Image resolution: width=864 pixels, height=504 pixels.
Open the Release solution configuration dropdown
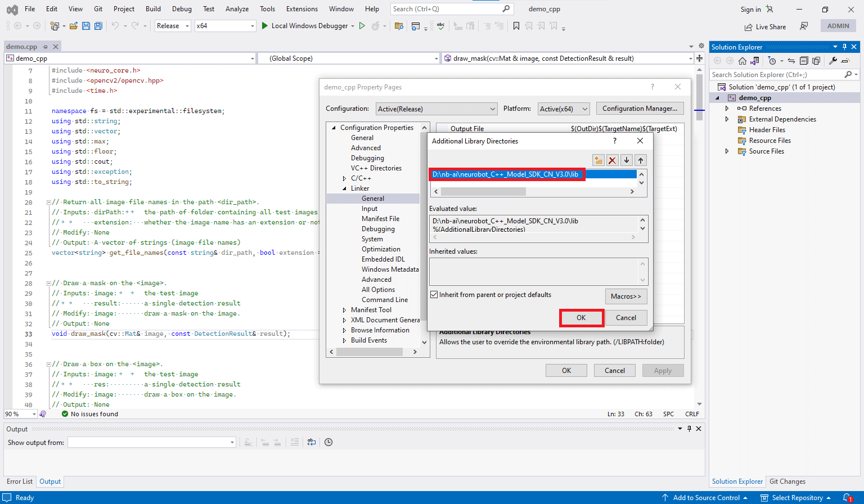(173, 26)
